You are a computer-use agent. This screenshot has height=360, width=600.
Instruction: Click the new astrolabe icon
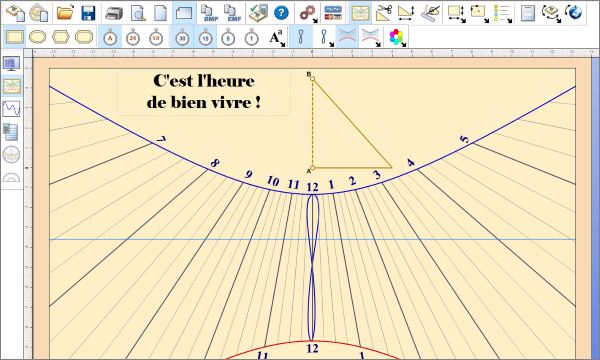click(38, 13)
